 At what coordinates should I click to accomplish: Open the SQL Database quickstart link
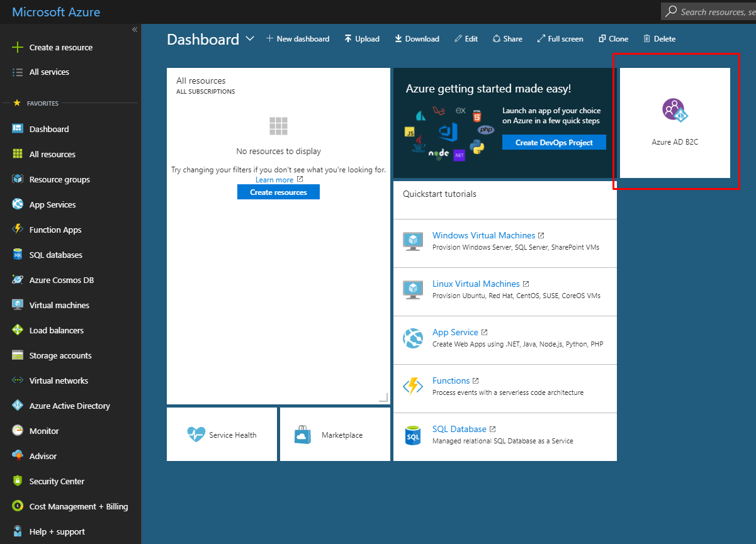460,429
